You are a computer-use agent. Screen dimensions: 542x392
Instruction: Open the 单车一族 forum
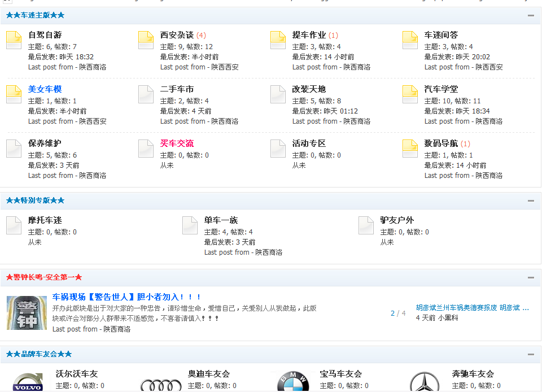(221, 220)
